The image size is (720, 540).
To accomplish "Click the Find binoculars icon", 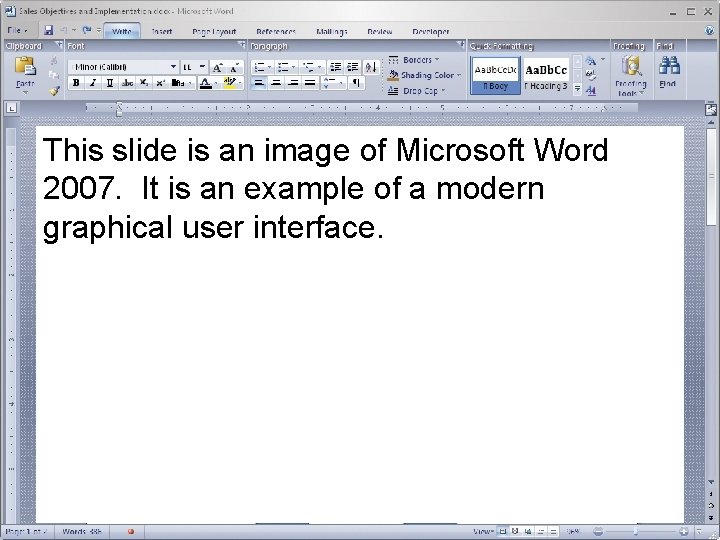I will pos(669,65).
